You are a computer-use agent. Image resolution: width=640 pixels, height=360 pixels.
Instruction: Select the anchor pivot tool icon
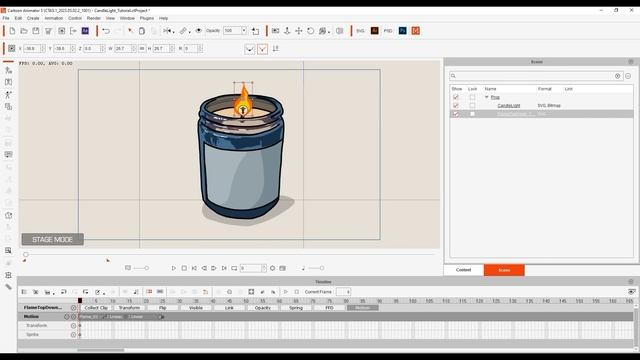point(287,31)
